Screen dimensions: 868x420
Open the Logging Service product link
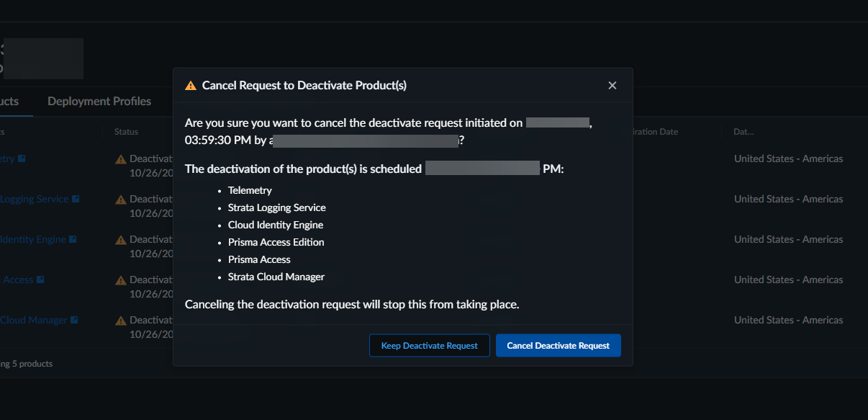tap(34, 200)
